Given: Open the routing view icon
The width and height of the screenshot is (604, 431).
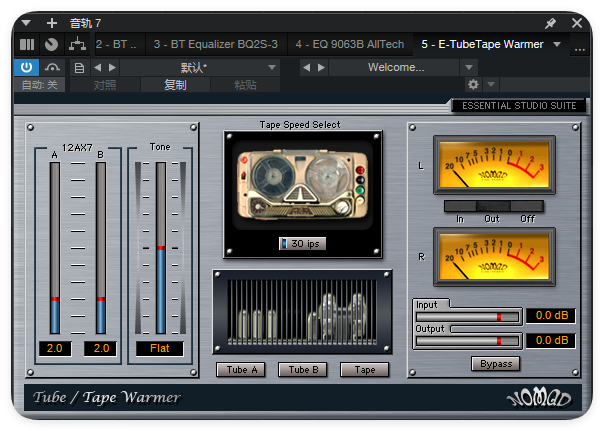Looking at the screenshot, I should tap(77, 45).
